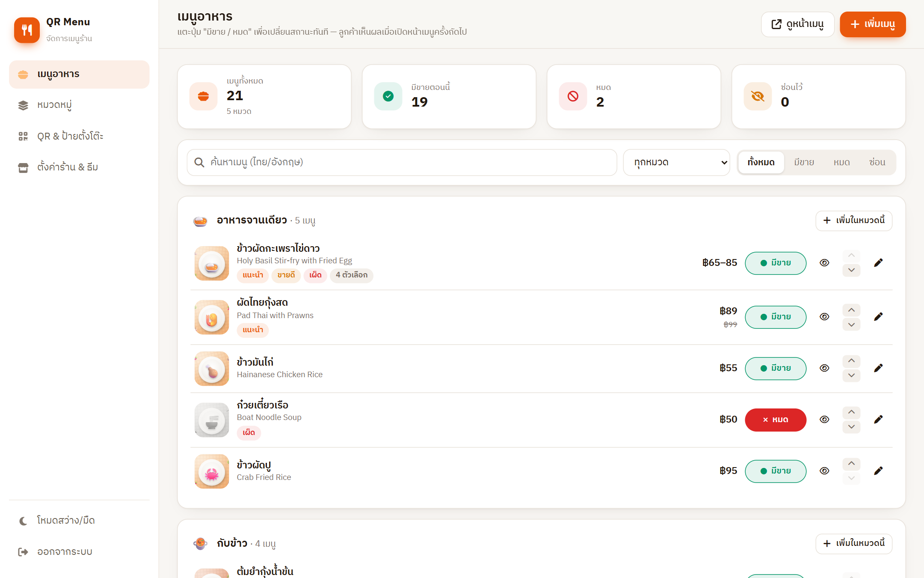Image resolution: width=924 pixels, height=578 pixels.
Task: Move ผัดไทยกุ้งสด up with chevron
Action: click(x=851, y=310)
